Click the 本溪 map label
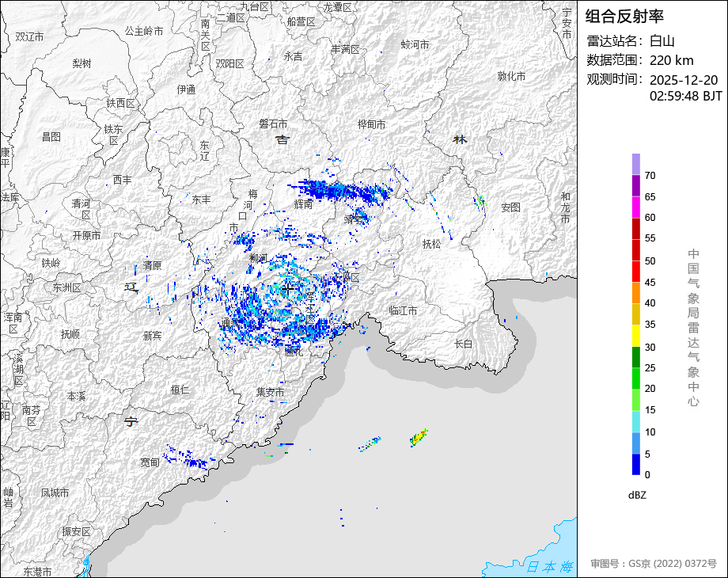The height and width of the screenshot is (578, 728). pyautogui.click(x=76, y=397)
